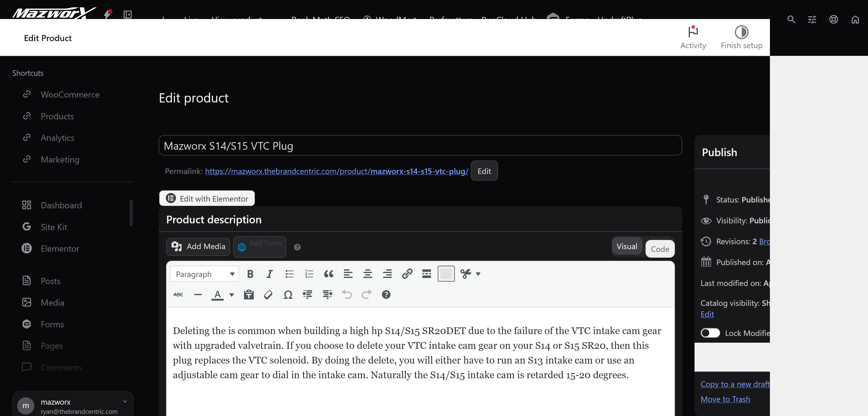
Task: Click the Add Media button
Action: point(198,247)
